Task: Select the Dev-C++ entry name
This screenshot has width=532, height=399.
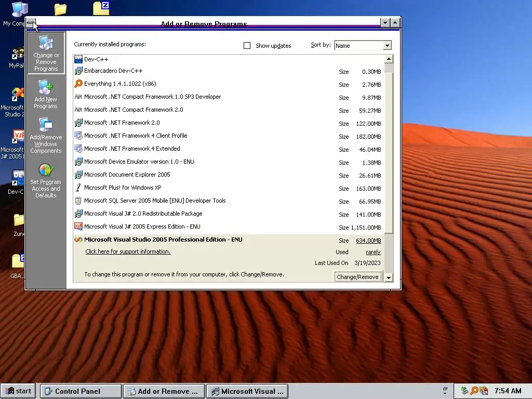Action: click(x=96, y=59)
